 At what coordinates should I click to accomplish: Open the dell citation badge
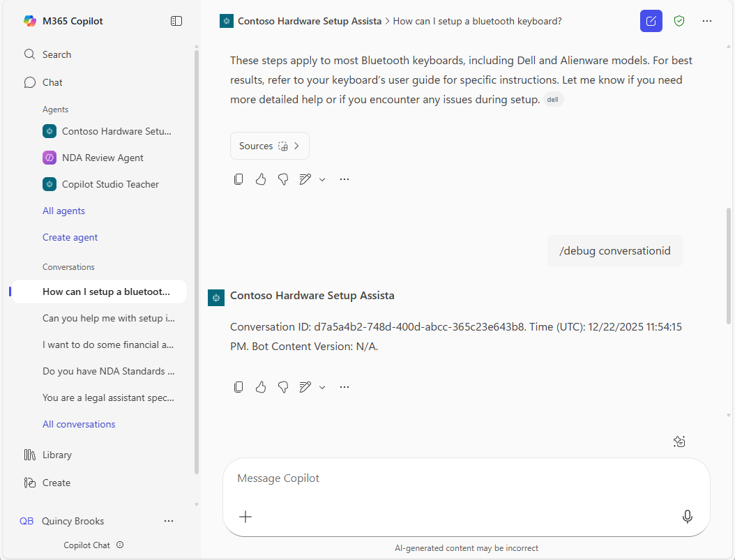point(552,100)
